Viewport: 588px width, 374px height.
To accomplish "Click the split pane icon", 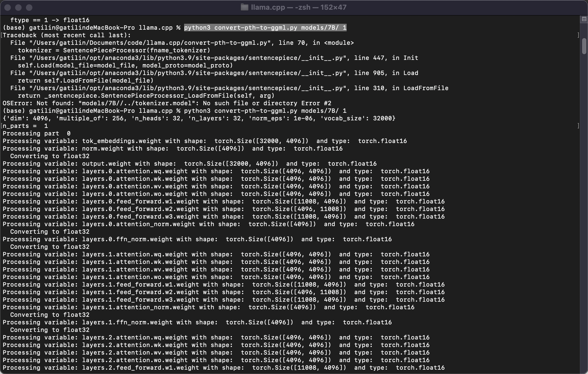I will pos(584,19).
